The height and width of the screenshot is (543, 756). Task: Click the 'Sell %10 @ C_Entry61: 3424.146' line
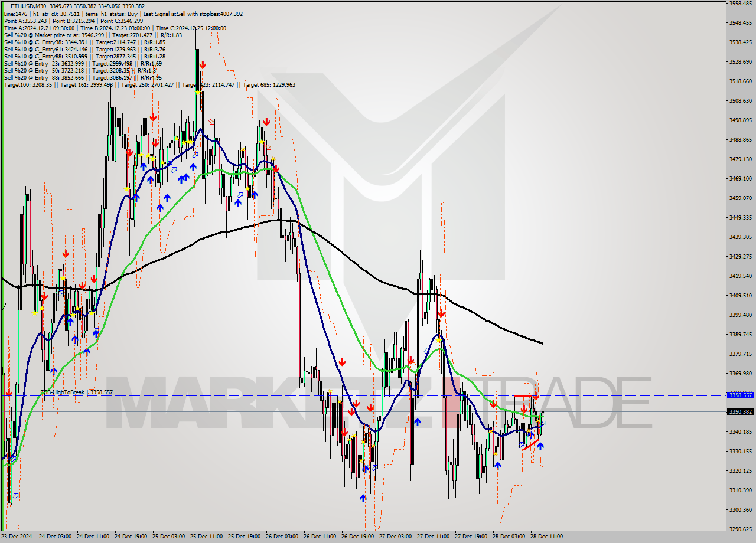[84, 49]
